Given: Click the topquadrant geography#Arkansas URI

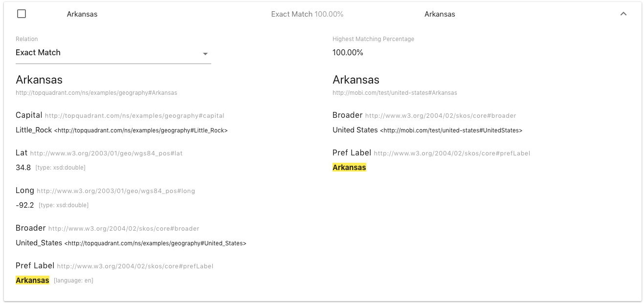Looking at the screenshot, I should pyautogui.click(x=96, y=93).
